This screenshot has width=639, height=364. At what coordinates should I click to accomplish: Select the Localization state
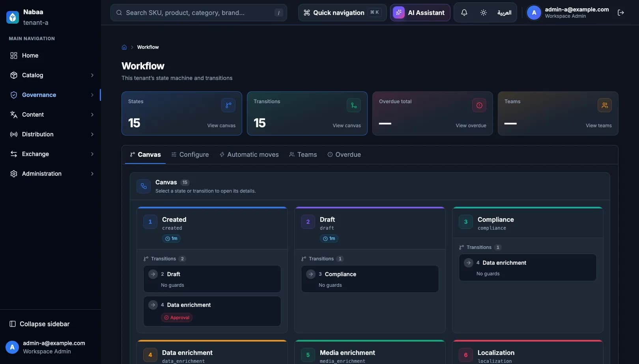[x=528, y=353]
